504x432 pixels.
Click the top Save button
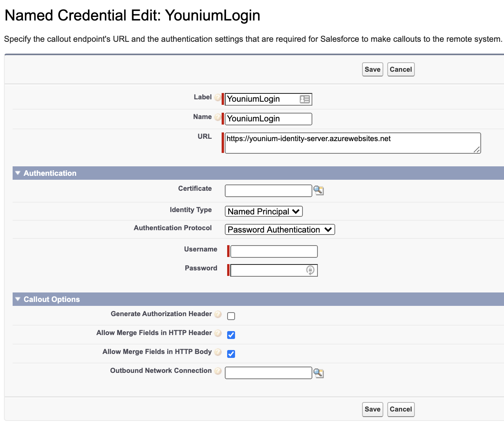pyautogui.click(x=373, y=69)
